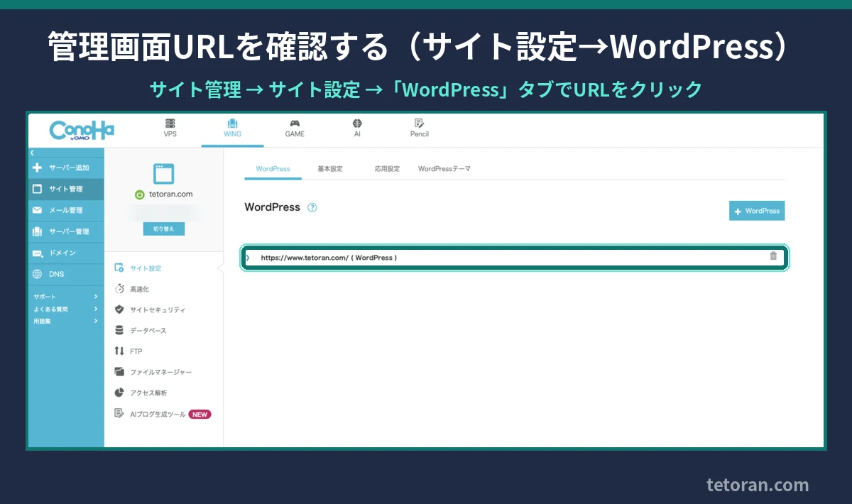852x504 pixels.
Task: Open the GAME service tab
Action: 295,128
